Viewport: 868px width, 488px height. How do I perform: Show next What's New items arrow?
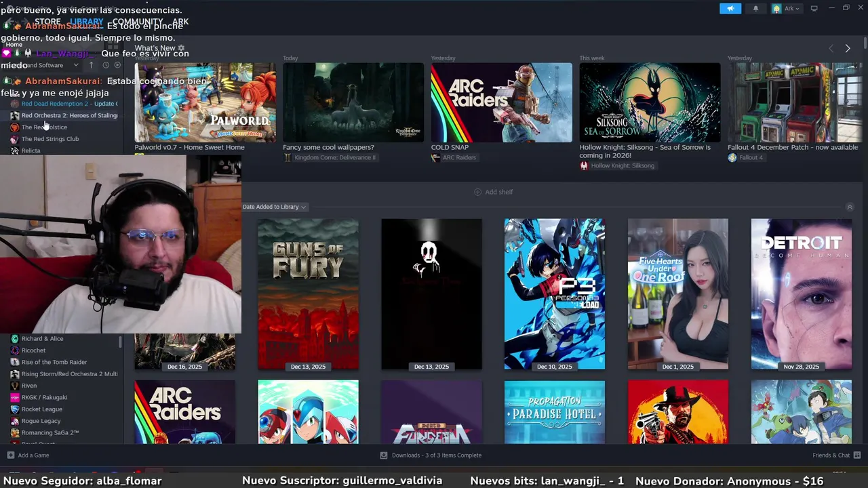click(847, 48)
